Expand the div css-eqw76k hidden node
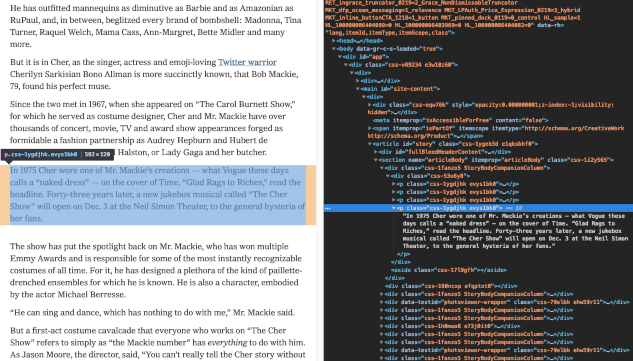633x361 pixels. tap(369, 105)
